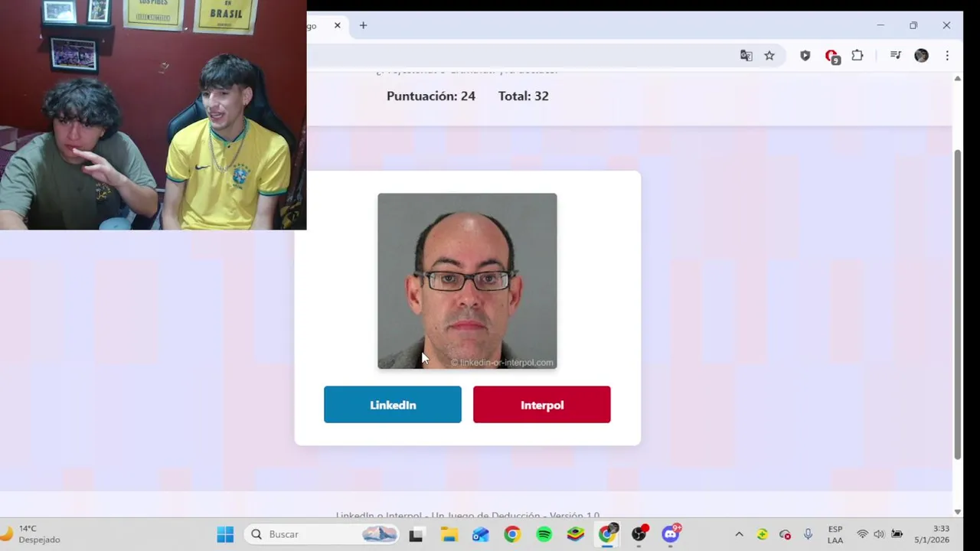Viewport: 980px width, 551px height.
Task: Click the microphone tray icon
Action: pos(808,534)
